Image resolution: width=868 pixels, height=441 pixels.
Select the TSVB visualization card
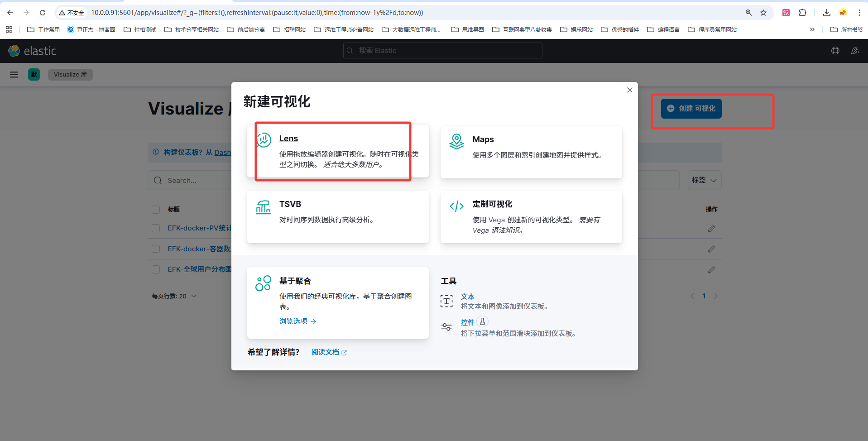click(x=338, y=217)
